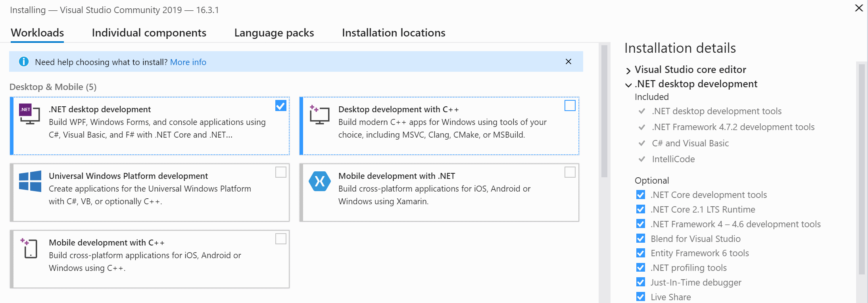Enable Desktop development with C++ workload checkbox
Image resolution: width=868 pixels, height=303 pixels.
(570, 105)
